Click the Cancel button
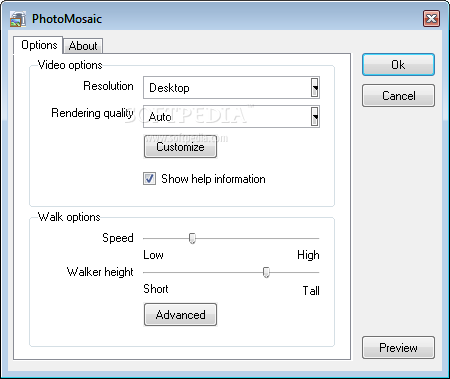450x379 pixels. 398,96
